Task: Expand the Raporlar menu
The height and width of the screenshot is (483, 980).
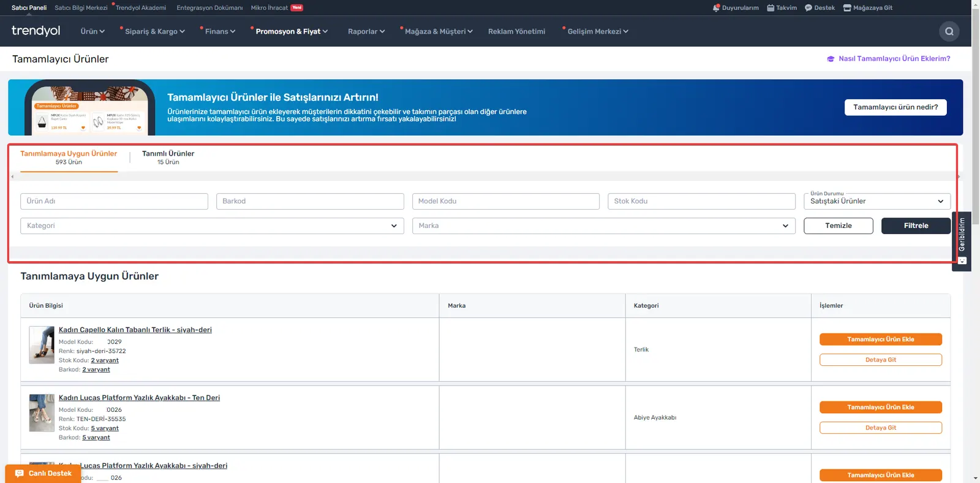Action: [366, 31]
